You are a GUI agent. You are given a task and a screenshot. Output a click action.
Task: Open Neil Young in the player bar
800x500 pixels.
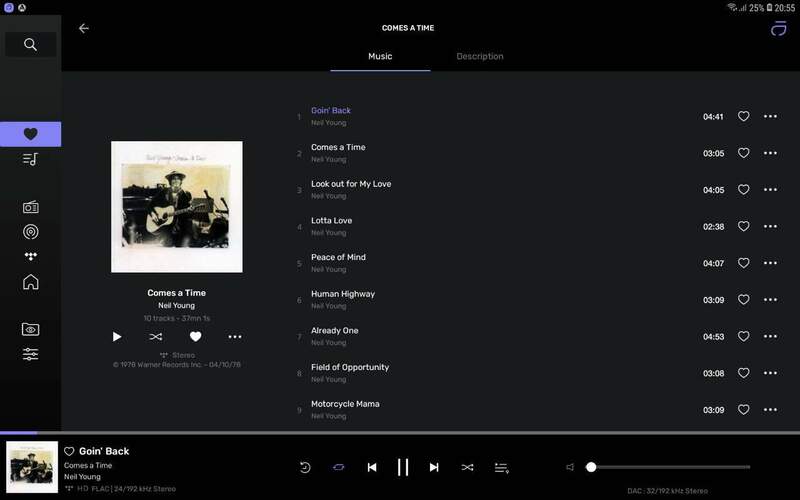tap(82, 477)
